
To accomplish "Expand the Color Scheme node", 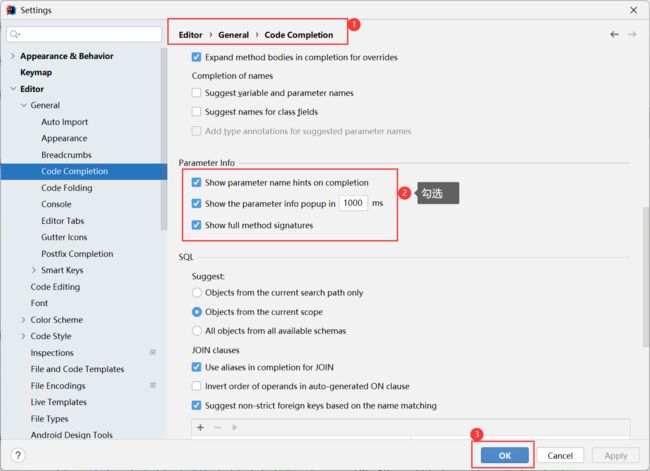I will 23,320.
